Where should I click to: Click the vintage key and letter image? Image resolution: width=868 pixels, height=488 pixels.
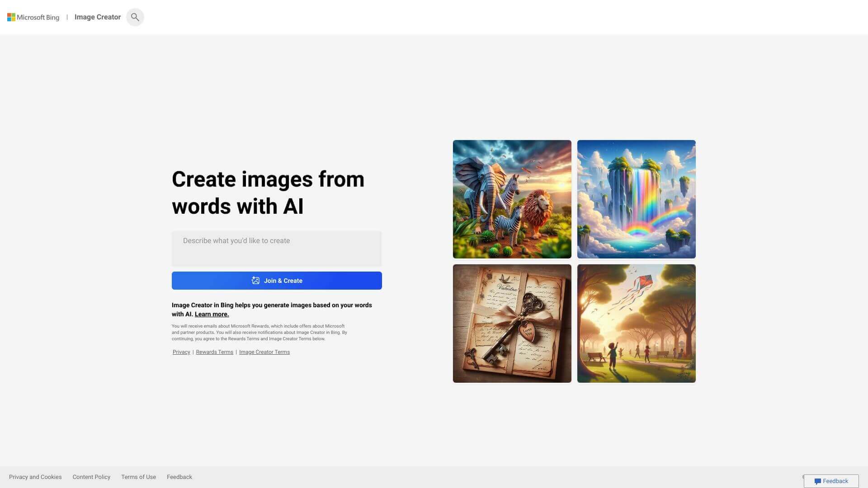click(x=511, y=323)
